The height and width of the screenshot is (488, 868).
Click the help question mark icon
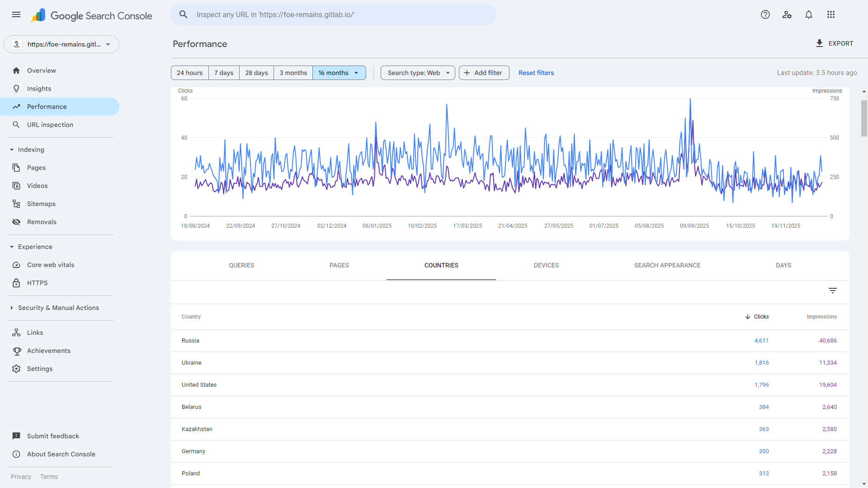[765, 14]
